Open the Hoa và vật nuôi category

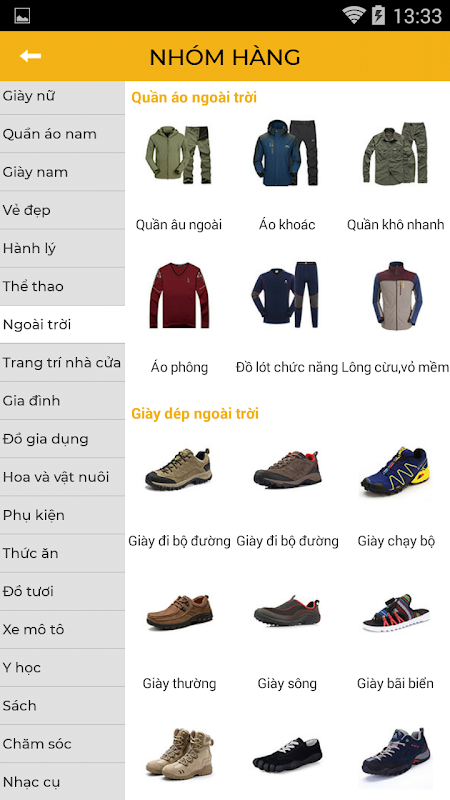click(62, 477)
